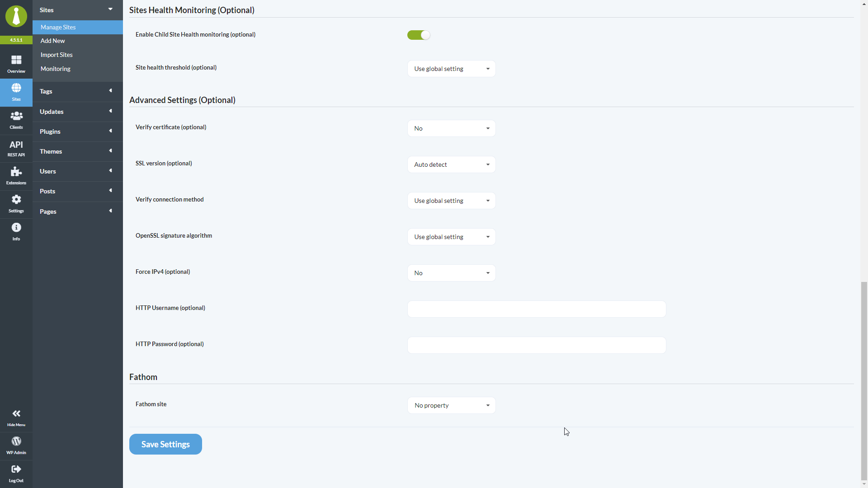This screenshot has height=488, width=868.
Task: Expand the Plugins submenu
Action: 77,131
